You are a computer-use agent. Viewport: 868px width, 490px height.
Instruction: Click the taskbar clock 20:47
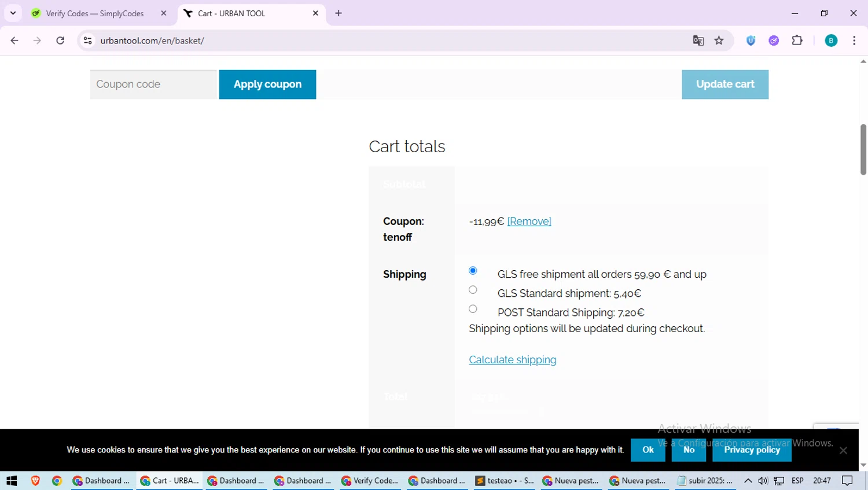pos(822,481)
